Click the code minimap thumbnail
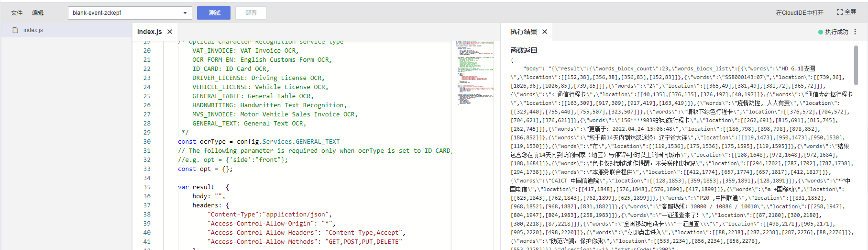 (474, 72)
